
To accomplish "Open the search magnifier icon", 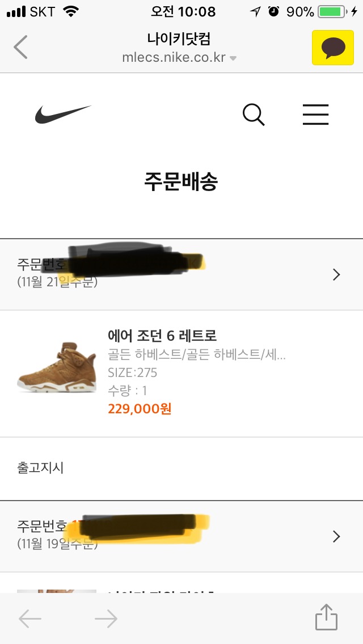I will [x=254, y=115].
